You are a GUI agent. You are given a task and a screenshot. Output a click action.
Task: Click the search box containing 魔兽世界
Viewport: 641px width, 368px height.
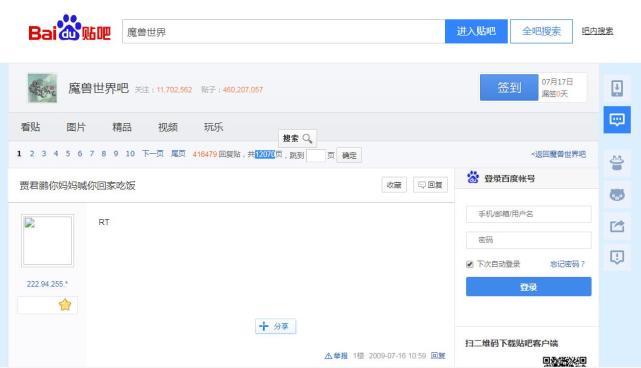[x=284, y=31]
